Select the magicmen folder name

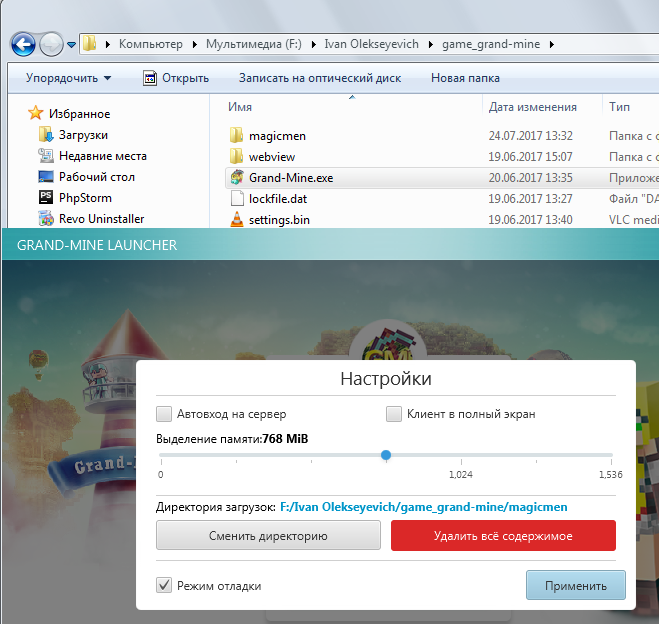click(x=277, y=136)
